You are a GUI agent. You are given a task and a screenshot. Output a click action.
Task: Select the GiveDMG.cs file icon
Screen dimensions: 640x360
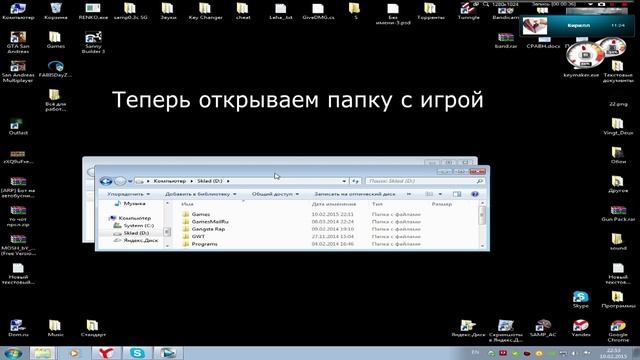318,11
